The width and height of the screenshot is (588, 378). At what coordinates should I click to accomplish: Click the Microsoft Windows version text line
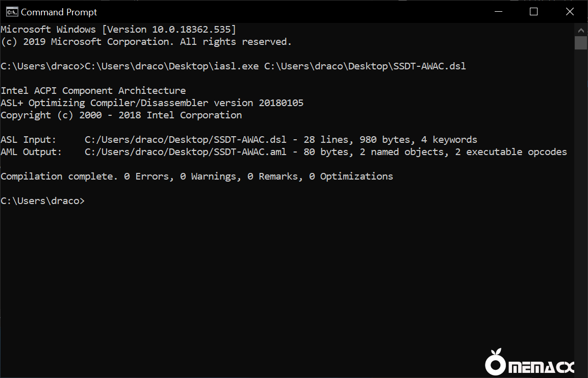118,30
